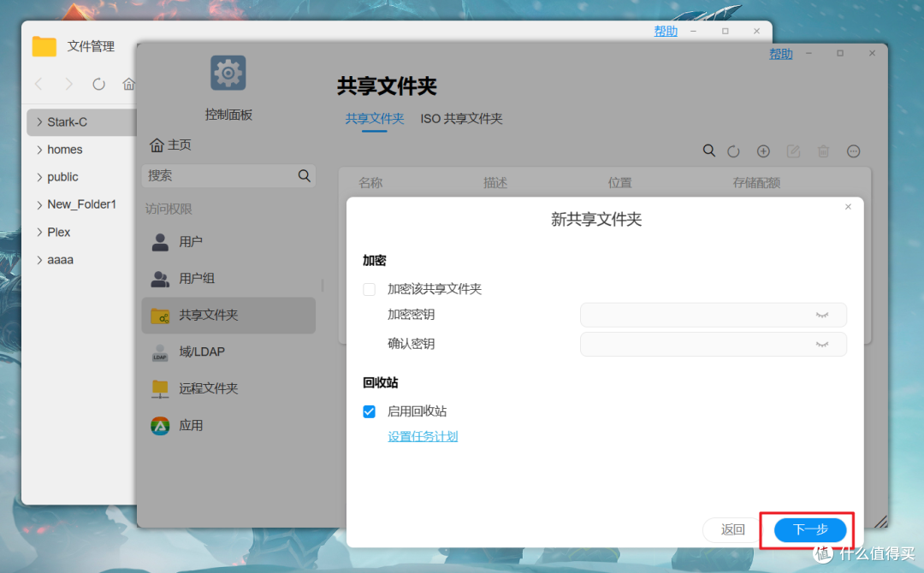Click the 确认密钥 input field
924x573 pixels.
(x=713, y=345)
